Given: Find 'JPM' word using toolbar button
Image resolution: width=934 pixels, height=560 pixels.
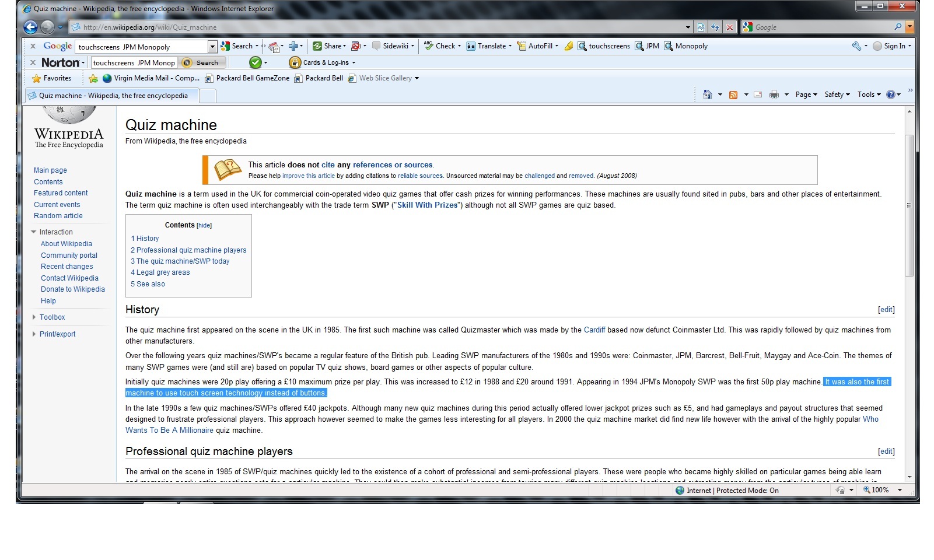Looking at the screenshot, I should [647, 46].
